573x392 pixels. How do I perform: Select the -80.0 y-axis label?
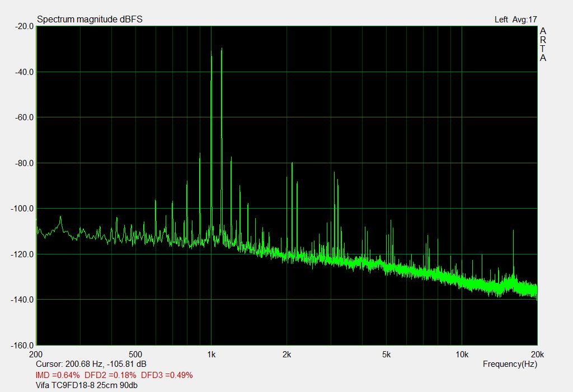click(22, 163)
